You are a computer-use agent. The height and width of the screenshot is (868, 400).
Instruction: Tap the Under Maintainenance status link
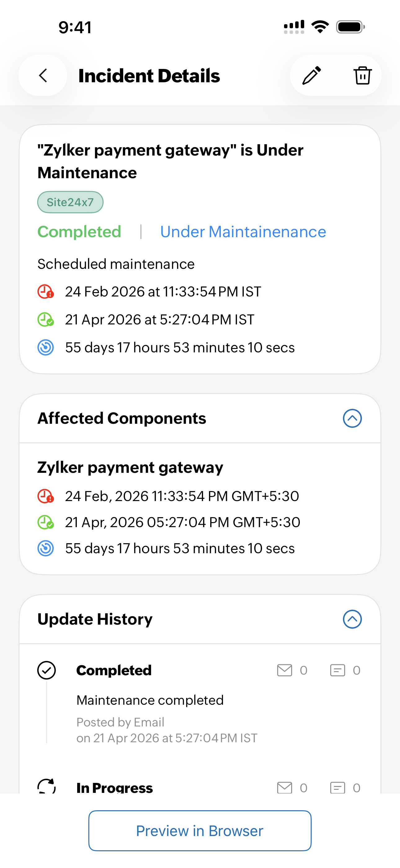point(243,232)
